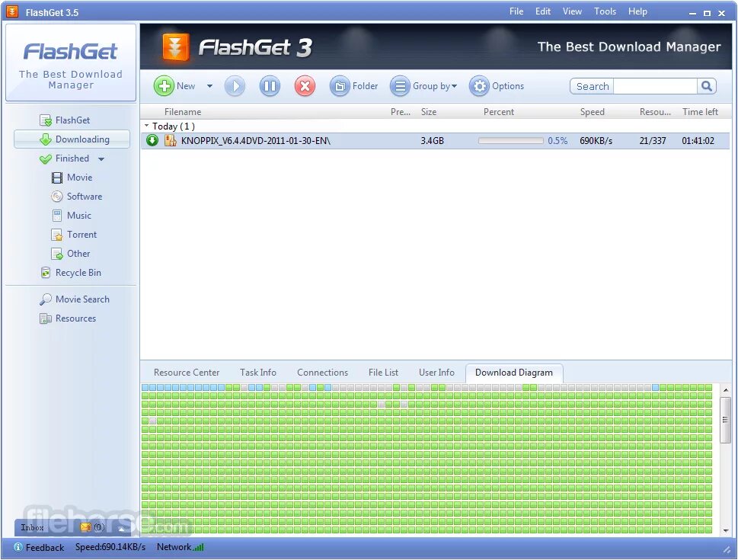Viewport: 738px width, 560px height.
Task: Switch to the Finished downloads view
Action: (x=73, y=158)
